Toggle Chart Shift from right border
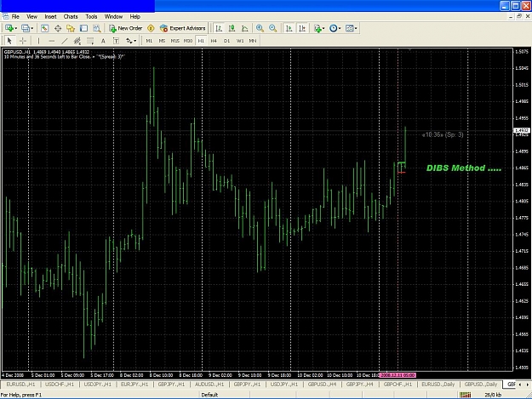 point(302,28)
